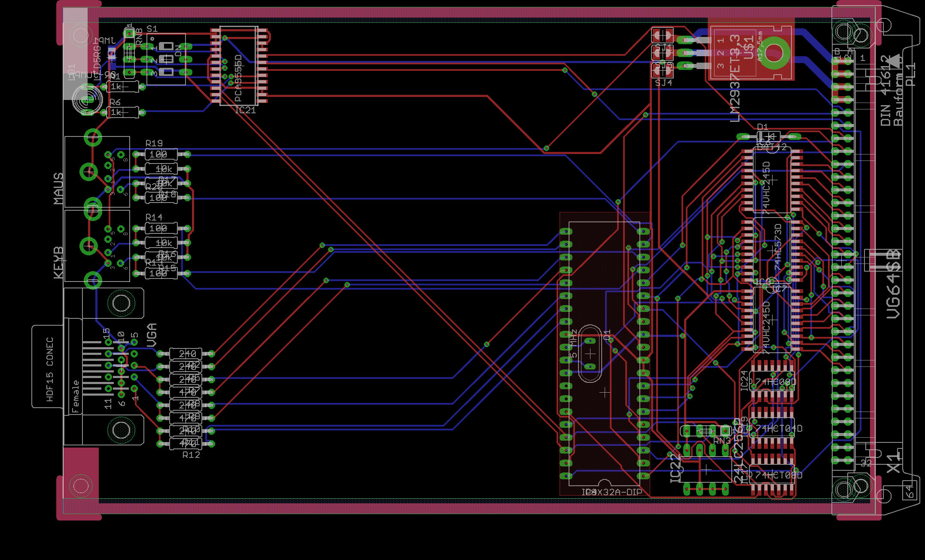
Task: Click the PCA9555D chip IC21
Action: pyautogui.click(x=239, y=66)
